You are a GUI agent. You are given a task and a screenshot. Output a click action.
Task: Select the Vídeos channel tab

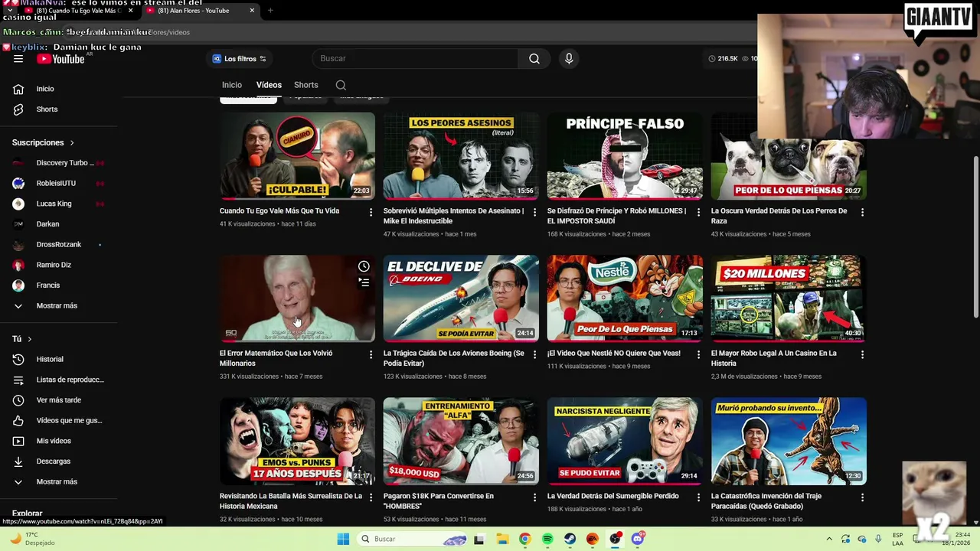269,85
